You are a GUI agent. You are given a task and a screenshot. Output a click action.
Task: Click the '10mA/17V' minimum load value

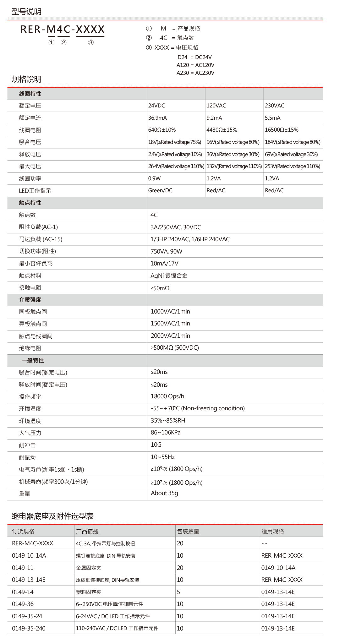[165, 263]
